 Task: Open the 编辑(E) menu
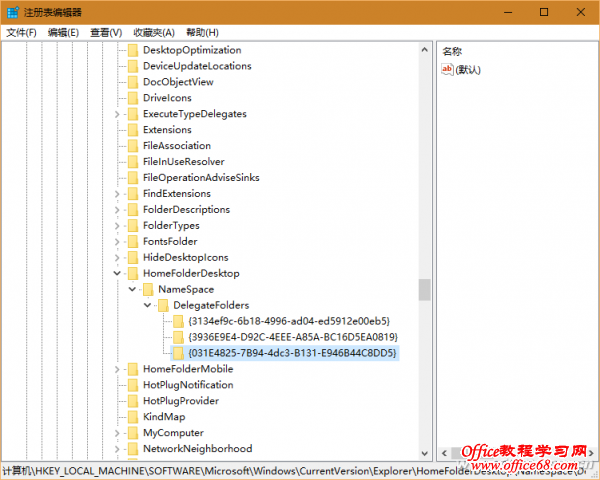pos(63,33)
